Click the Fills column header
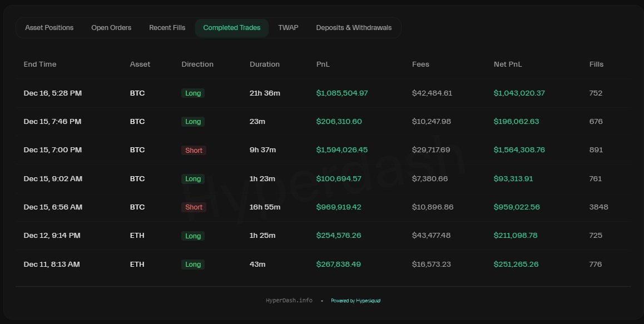The width and height of the screenshot is (644, 324). 596,64
